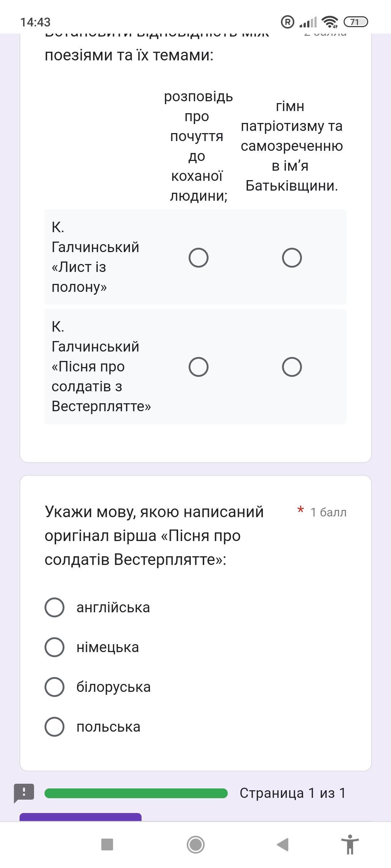Choose the англійська language option
The image size is (391, 868).
54,607
